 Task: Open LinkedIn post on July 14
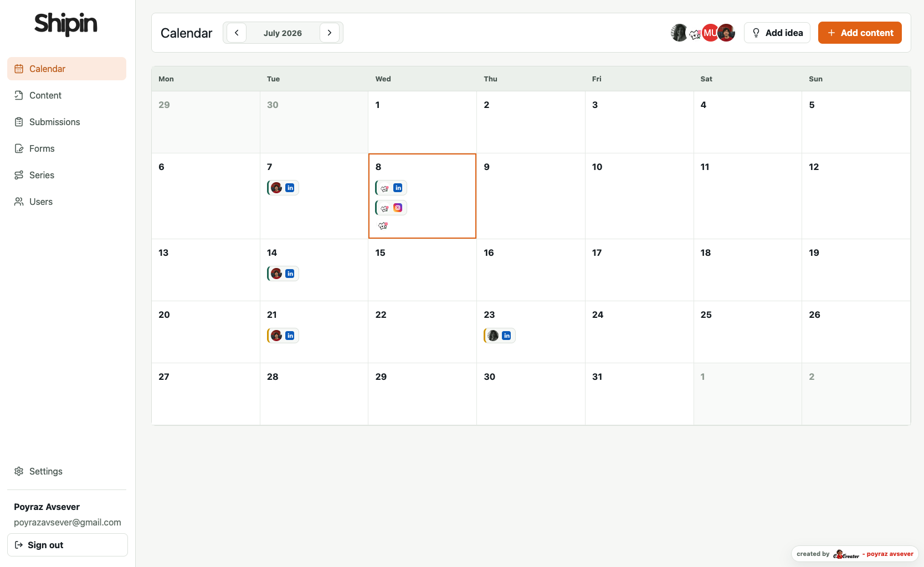tap(283, 274)
